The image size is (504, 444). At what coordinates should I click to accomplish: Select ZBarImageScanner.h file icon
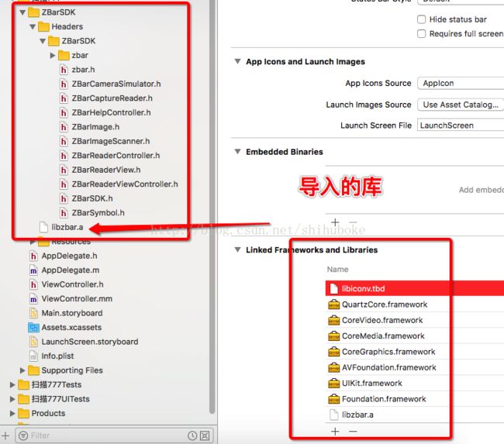tap(64, 141)
